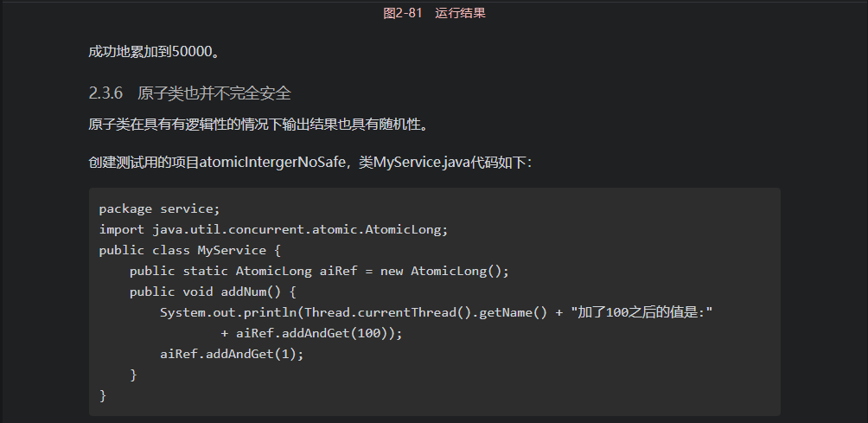The width and height of the screenshot is (868, 423).
Task: Click the public class MyService { line
Action: [190, 250]
